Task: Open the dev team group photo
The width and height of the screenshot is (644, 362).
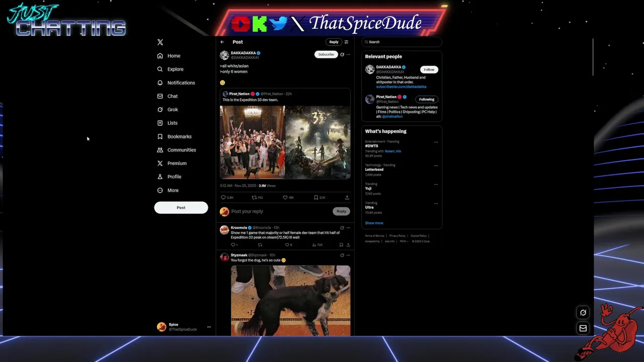Action: [252, 142]
